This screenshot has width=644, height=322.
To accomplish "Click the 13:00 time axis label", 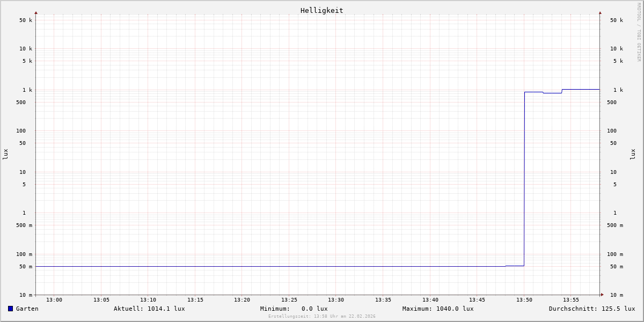I will [54, 300].
